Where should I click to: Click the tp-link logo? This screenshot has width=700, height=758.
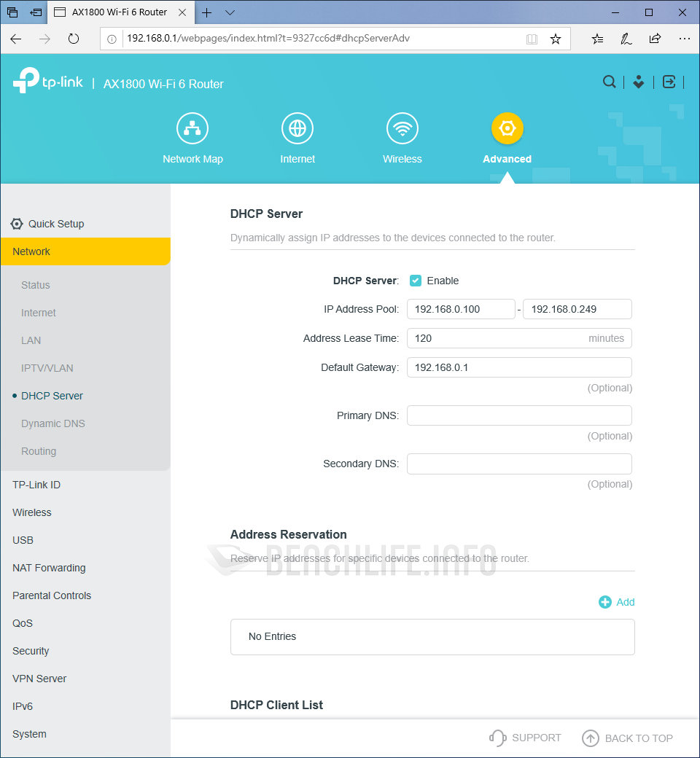[48, 80]
